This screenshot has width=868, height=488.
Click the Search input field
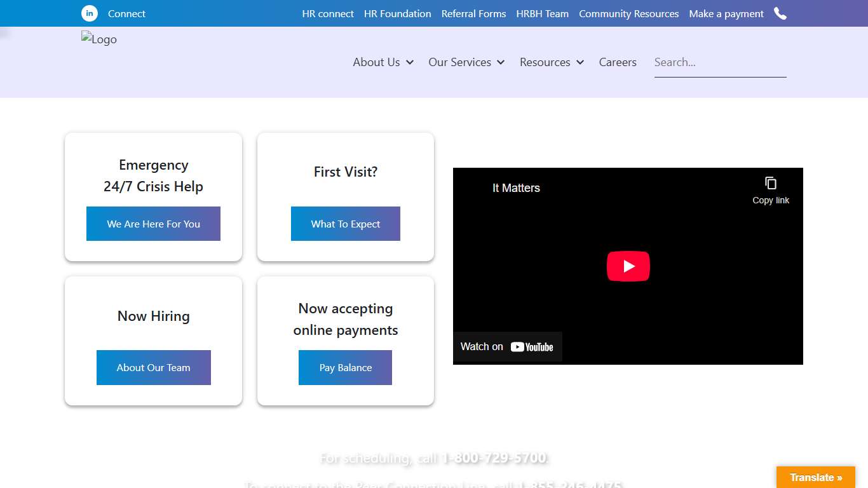tap(720, 62)
